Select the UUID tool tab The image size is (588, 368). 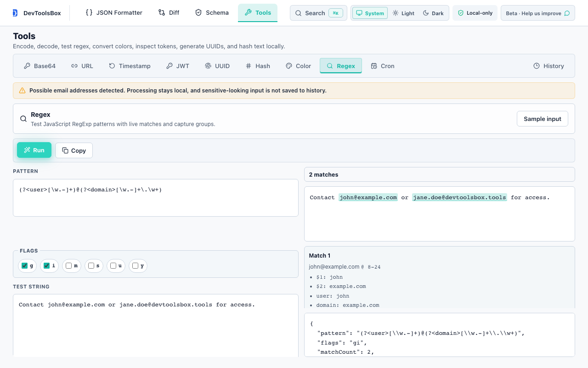(x=217, y=66)
